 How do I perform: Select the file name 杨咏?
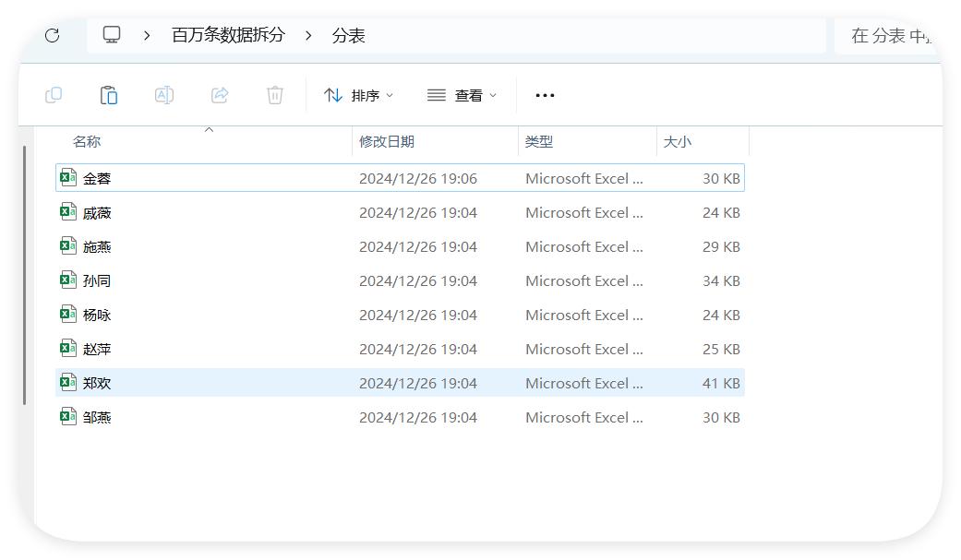click(97, 315)
